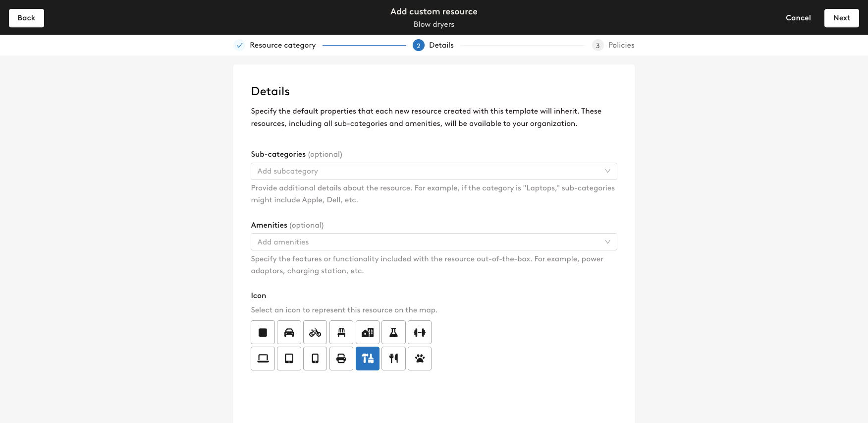This screenshot has width=868, height=423.
Task: Click the Sub-categories (optional) label
Action: tap(296, 154)
